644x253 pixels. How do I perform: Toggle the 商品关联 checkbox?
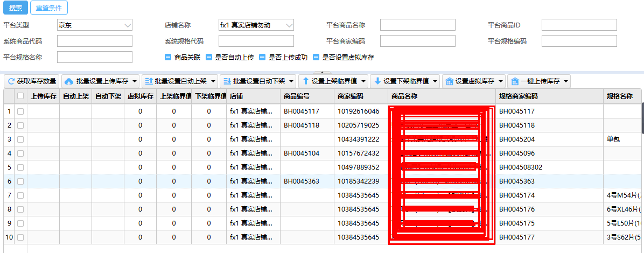pyautogui.click(x=168, y=57)
